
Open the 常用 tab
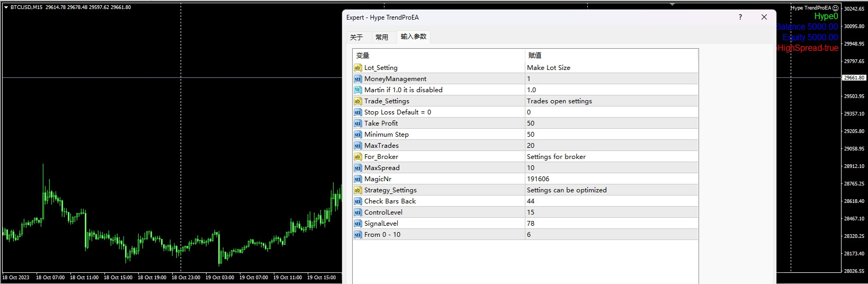(381, 37)
